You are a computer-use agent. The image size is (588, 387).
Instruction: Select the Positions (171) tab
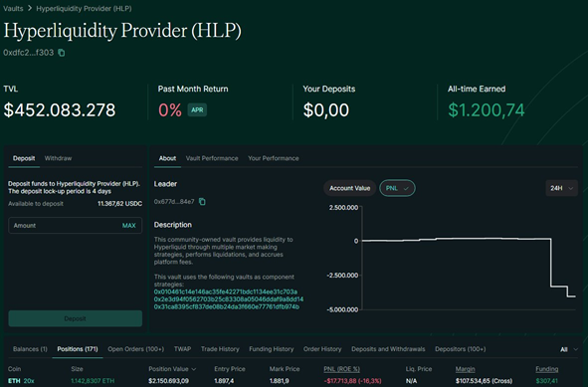click(78, 349)
